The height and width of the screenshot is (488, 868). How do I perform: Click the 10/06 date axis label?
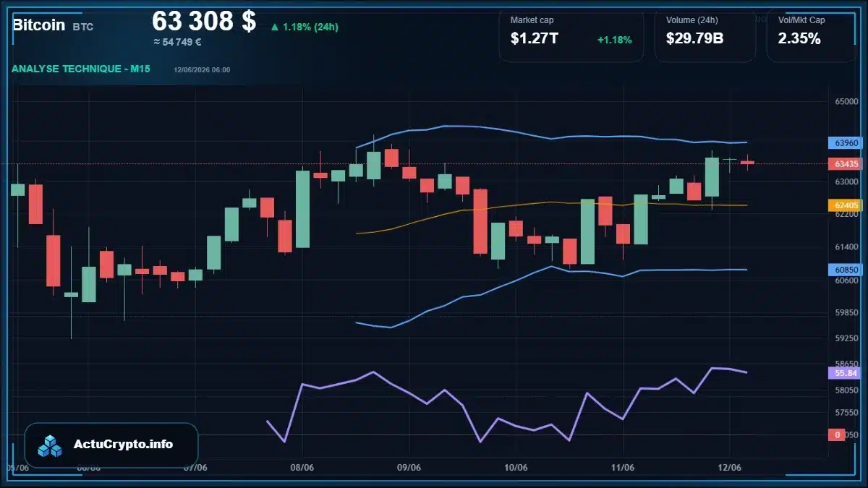point(516,468)
